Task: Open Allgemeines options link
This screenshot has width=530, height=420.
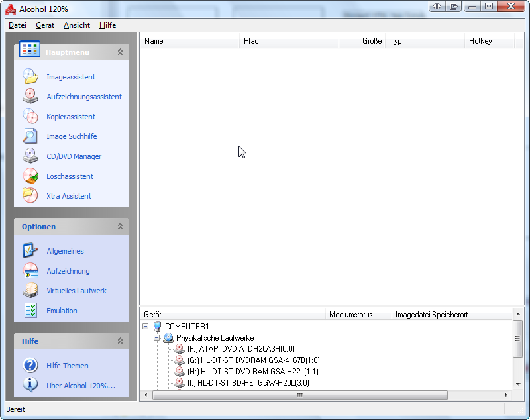Action: tap(65, 251)
